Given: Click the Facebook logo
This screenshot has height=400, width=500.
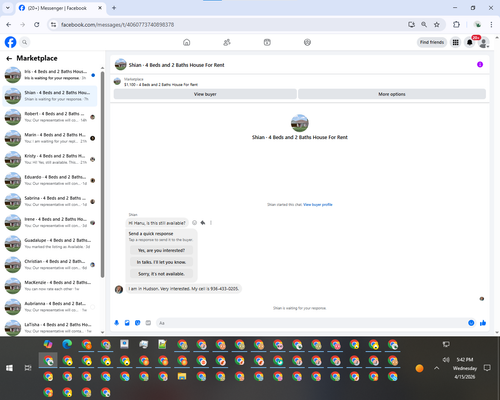Looking at the screenshot, I should pos(10,42).
